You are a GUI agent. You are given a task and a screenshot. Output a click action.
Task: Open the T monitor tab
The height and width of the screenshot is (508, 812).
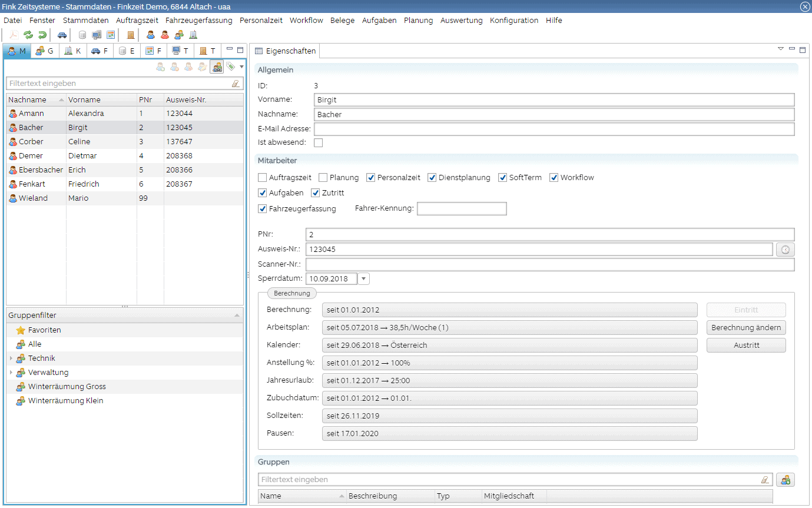coord(181,51)
